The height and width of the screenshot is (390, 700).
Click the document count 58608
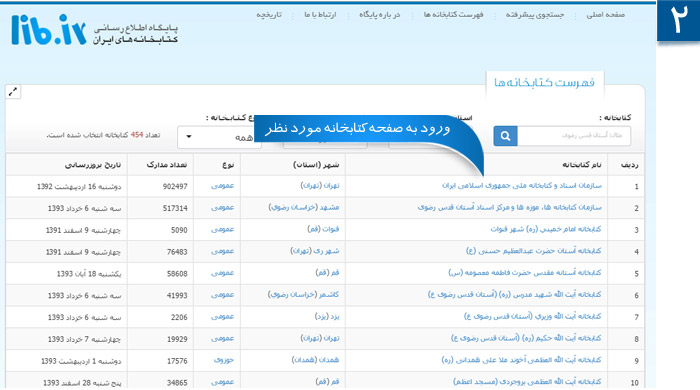pos(177,274)
